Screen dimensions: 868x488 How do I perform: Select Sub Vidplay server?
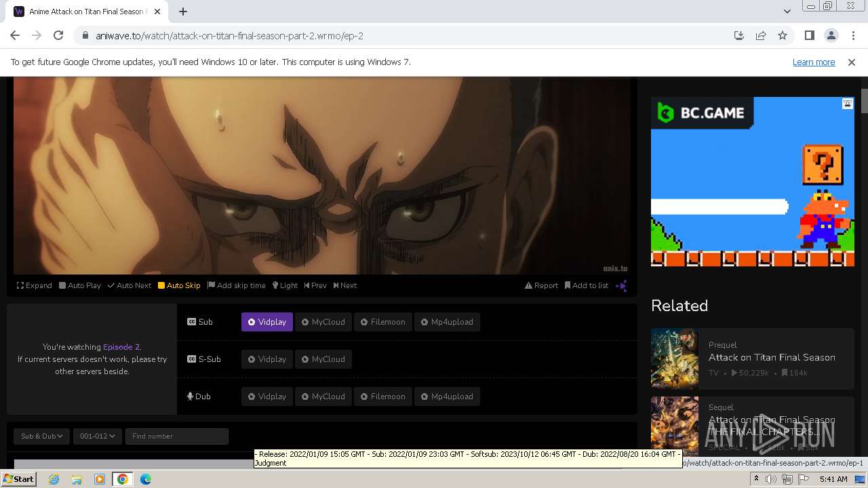click(267, 322)
